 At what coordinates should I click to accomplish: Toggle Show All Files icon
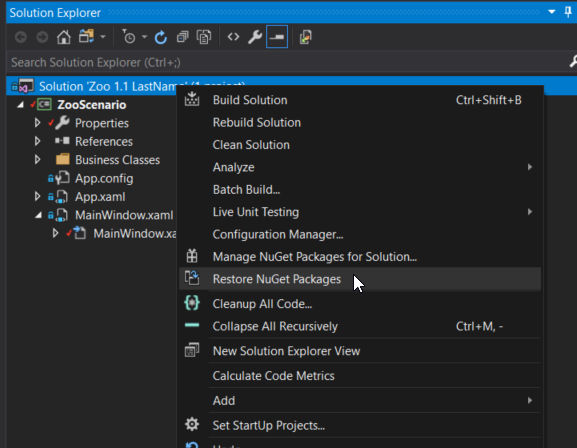(x=204, y=37)
